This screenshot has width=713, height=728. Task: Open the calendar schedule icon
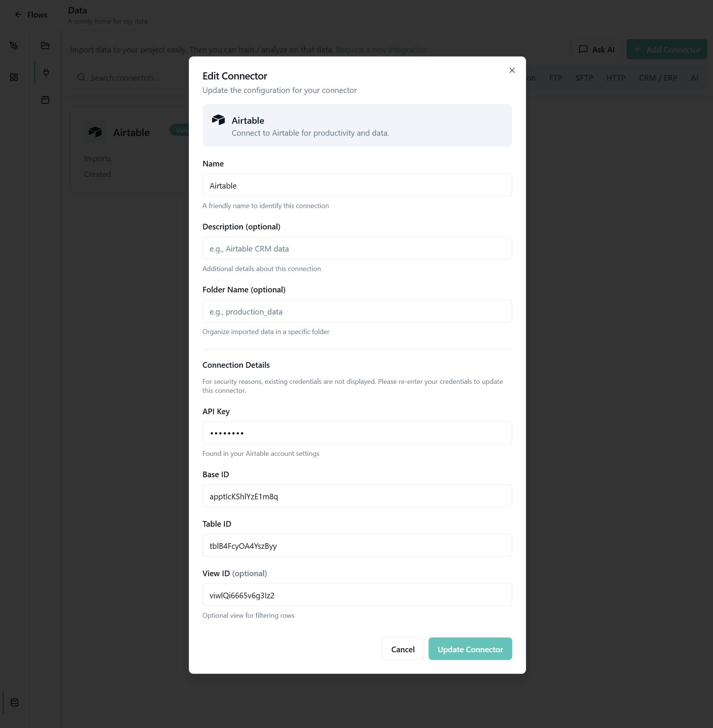[45, 100]
